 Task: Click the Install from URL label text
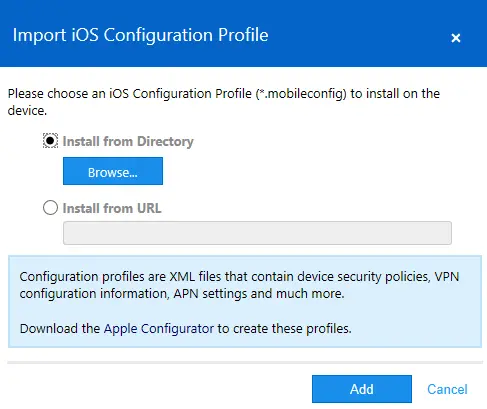click(112, 208)
